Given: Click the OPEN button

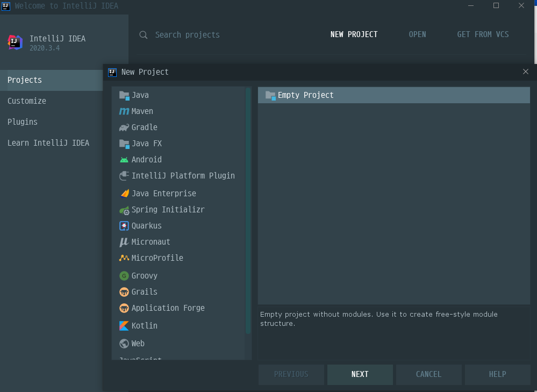Looking at the screenshot, I should pos(418,34).
